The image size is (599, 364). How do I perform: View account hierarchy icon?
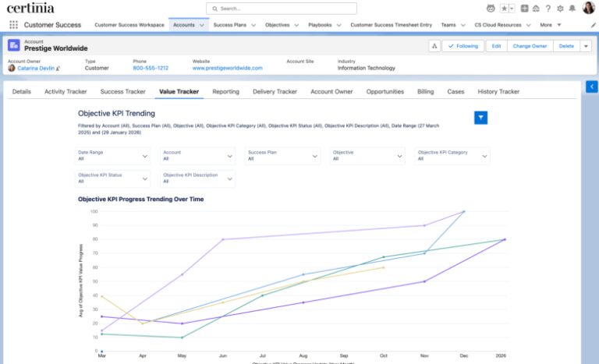(x=434, y=46)
